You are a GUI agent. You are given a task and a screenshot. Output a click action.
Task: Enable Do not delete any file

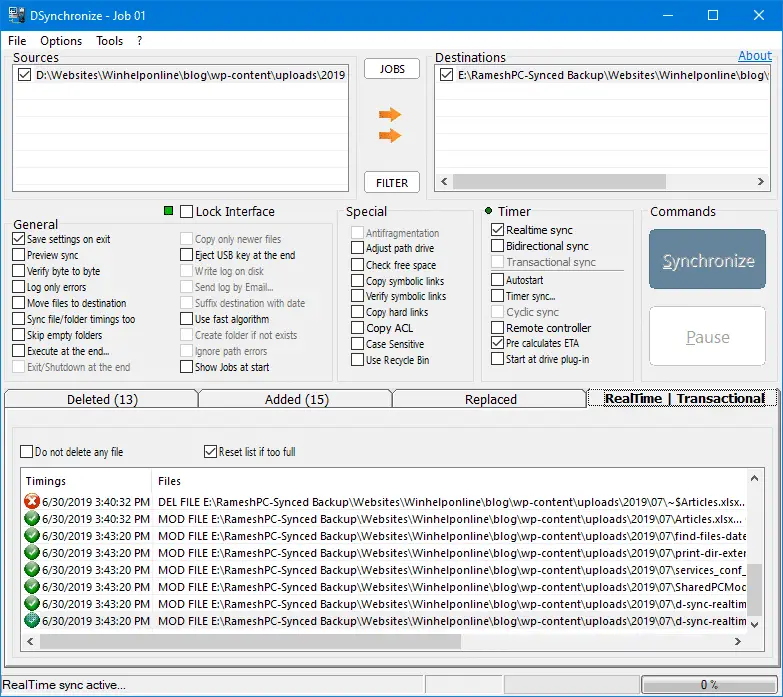[x=26, y=451]
